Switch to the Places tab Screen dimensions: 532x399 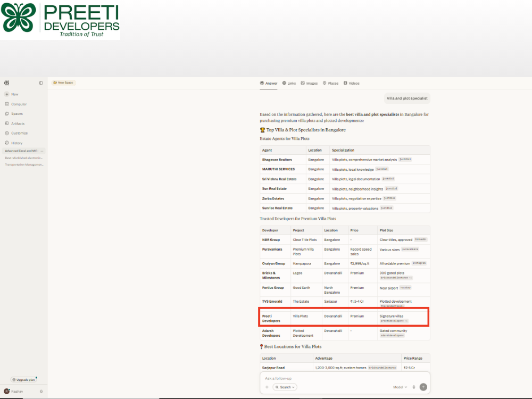pyautogui.click(x=330, y=83)
